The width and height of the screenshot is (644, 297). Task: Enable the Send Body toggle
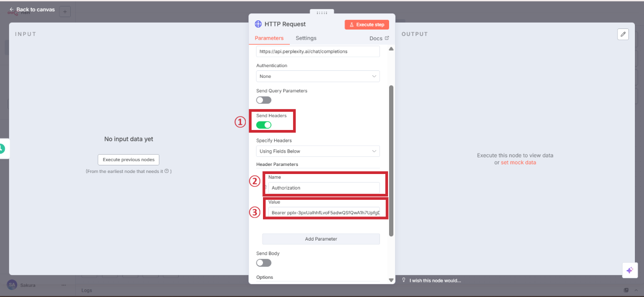point(264,263)
